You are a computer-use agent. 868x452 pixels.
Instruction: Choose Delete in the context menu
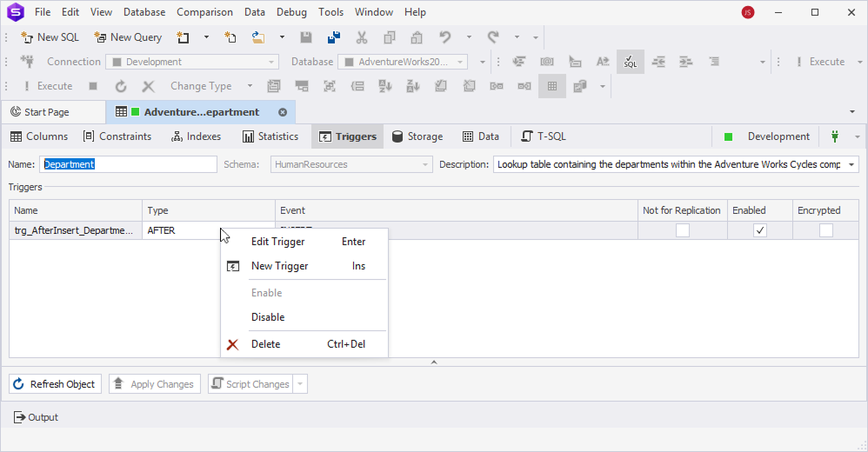pos(304,344)
